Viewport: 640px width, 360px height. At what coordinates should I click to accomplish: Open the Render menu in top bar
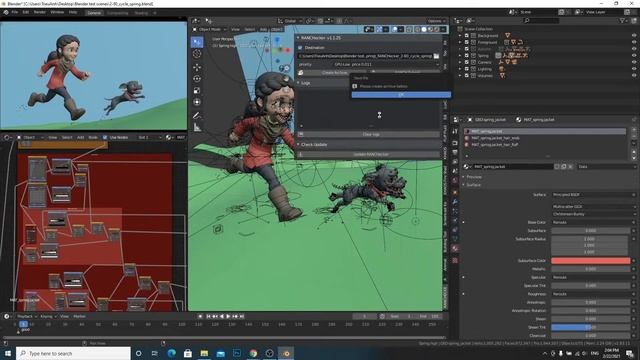click(x=40, y=12)
